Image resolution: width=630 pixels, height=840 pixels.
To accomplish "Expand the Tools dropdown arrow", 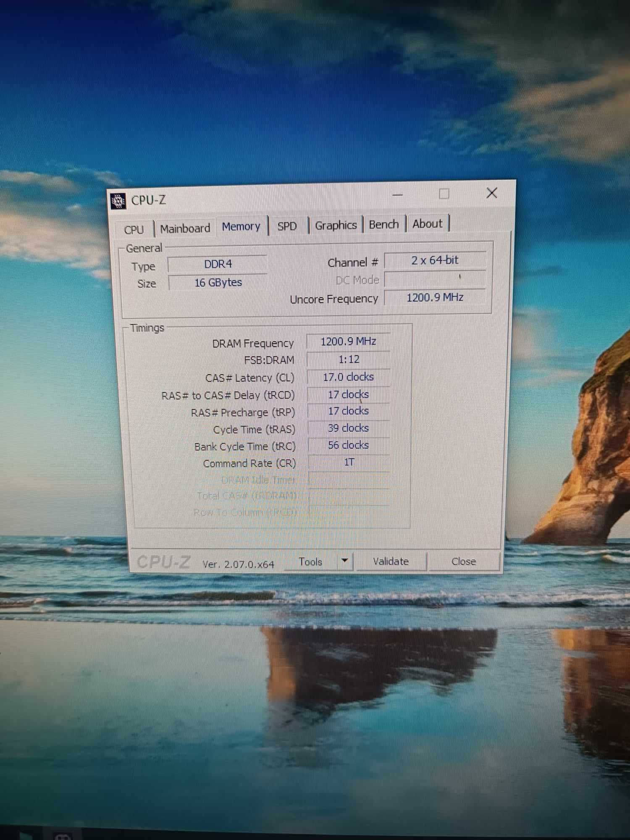I will [x=345, y=561].
